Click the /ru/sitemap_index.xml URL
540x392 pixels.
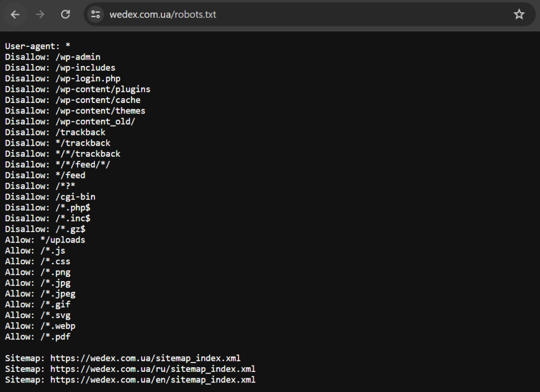(x=153, y=369)
